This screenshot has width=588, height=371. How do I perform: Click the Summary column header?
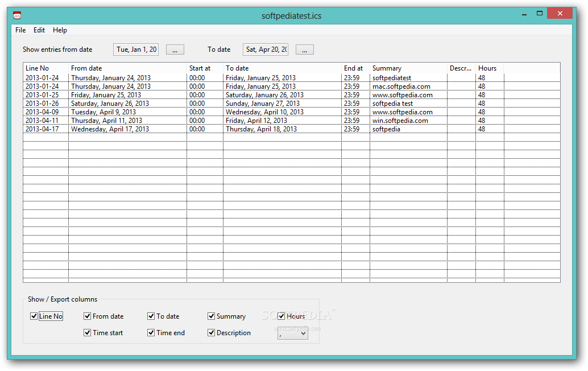click(x=408, y=68)
